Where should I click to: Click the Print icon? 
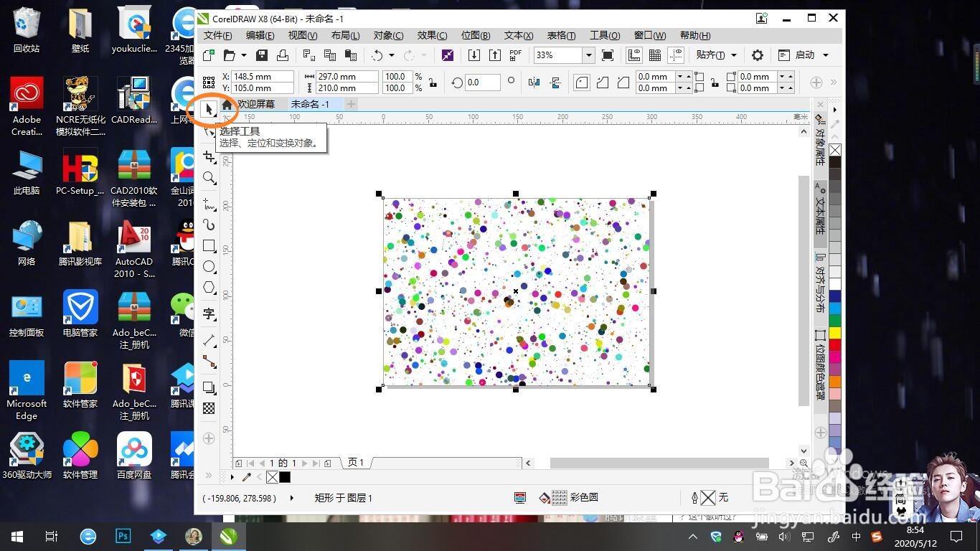[x=283, y=55]
